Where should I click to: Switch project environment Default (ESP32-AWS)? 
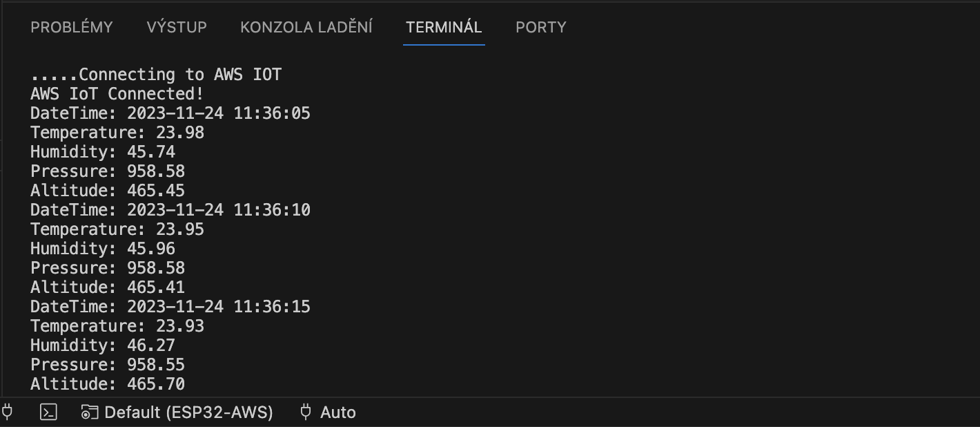pyautogui.click(x=177, y=412)
